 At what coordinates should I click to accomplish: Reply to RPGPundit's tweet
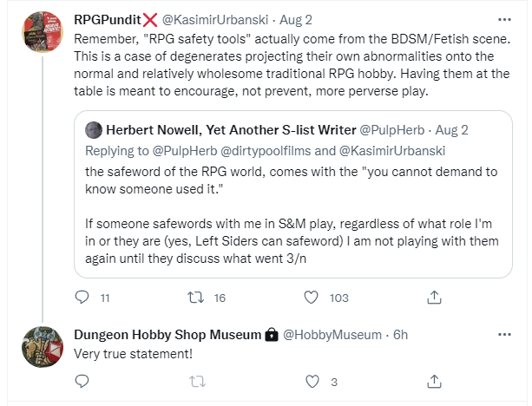click(x=82, y=298)
